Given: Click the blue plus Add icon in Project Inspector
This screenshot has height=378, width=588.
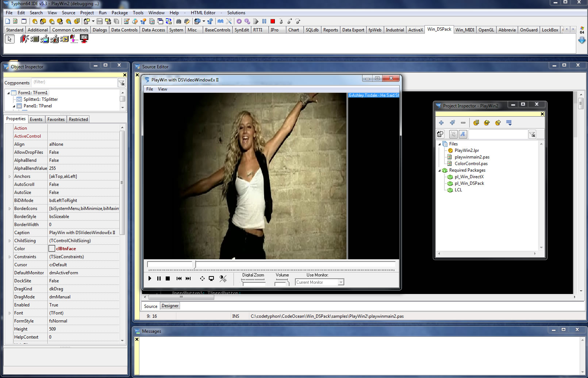Looking at the screenshot, I should (x=441, y=123).
